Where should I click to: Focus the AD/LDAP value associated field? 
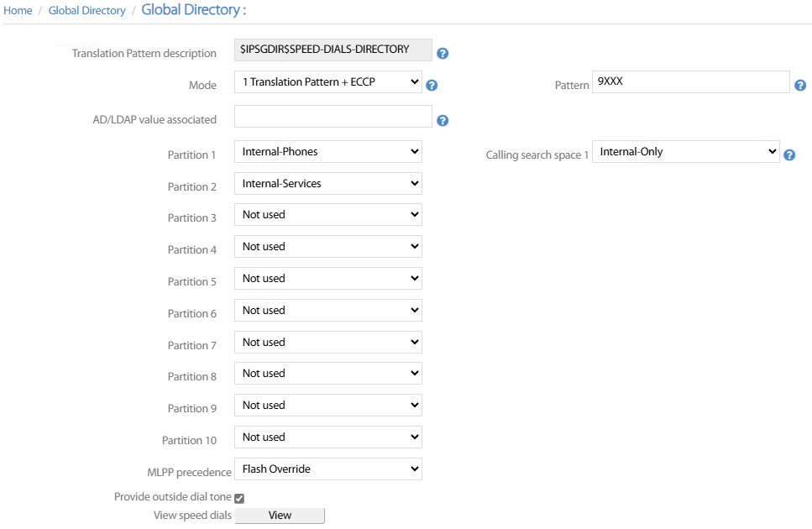333,117
